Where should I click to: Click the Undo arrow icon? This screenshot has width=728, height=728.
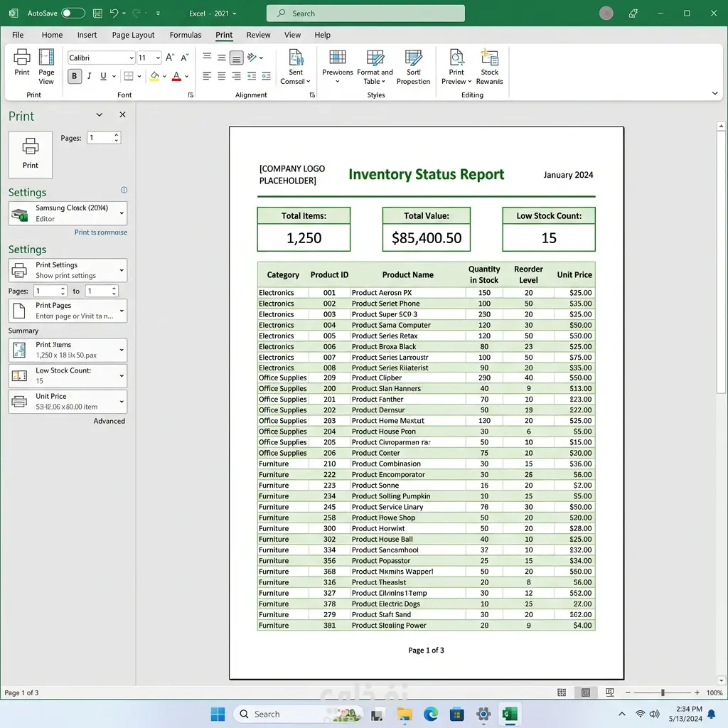click(x=114, y=14)
